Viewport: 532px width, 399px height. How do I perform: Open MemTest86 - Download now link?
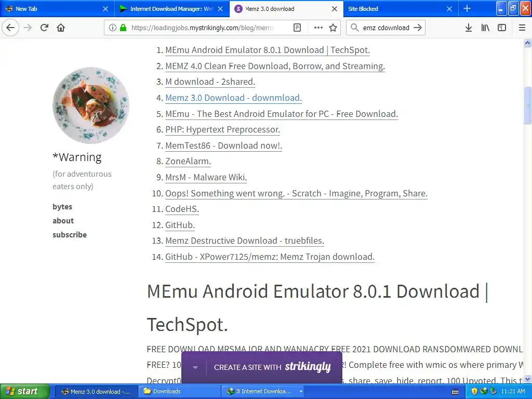click(x=223, y=145)
